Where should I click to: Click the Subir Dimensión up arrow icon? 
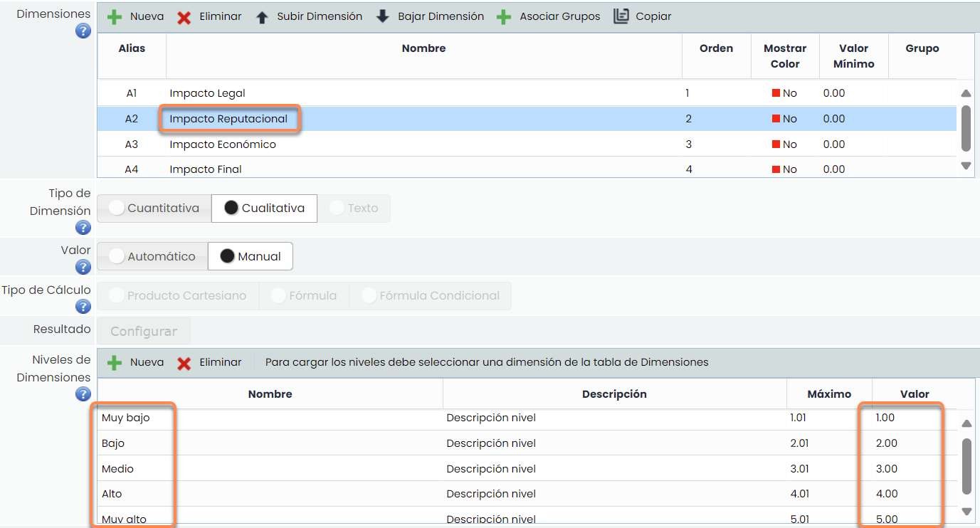point(263,16)
